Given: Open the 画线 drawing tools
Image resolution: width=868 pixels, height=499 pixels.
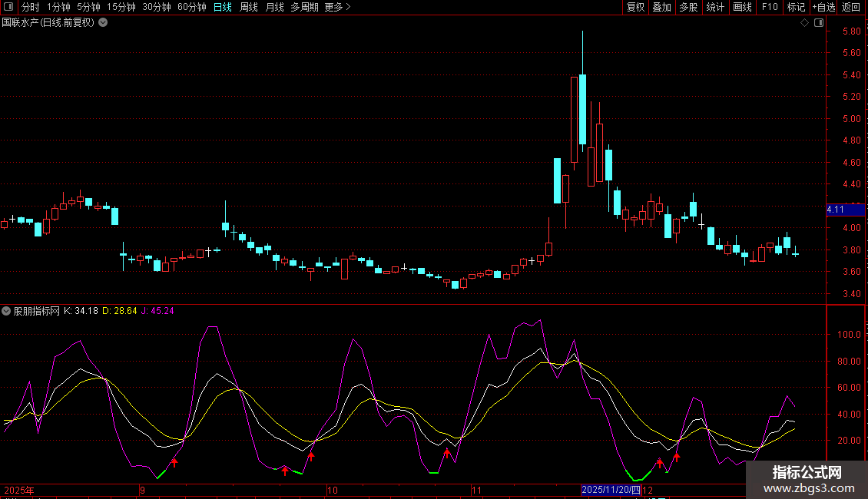Looking at the screenshot, I should coord(742,8).
